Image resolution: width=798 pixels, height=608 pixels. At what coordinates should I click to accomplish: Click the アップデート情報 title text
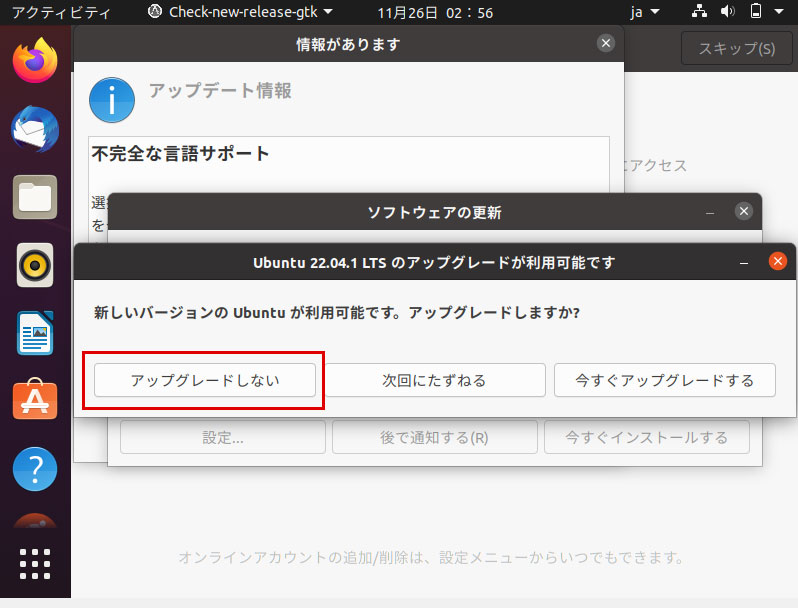[220, 91]
